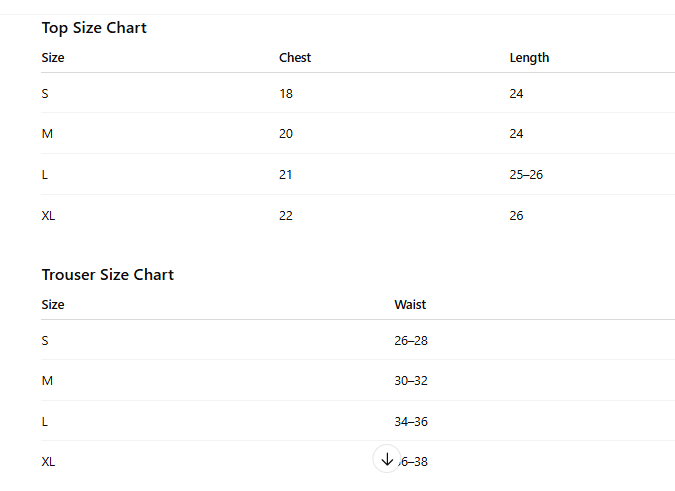Click the S row in top chart
This screenshot has width=675, height=491.
(x=45, y=94)
